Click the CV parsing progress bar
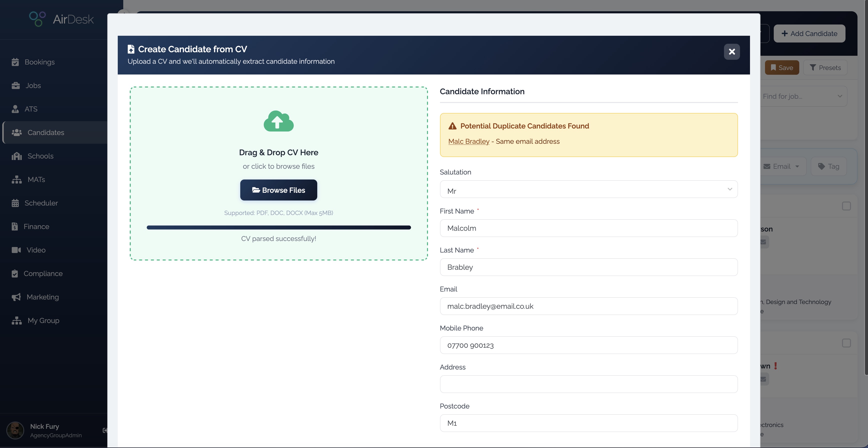The height and width of the screenshot is (448, 868). click(279, 228)
